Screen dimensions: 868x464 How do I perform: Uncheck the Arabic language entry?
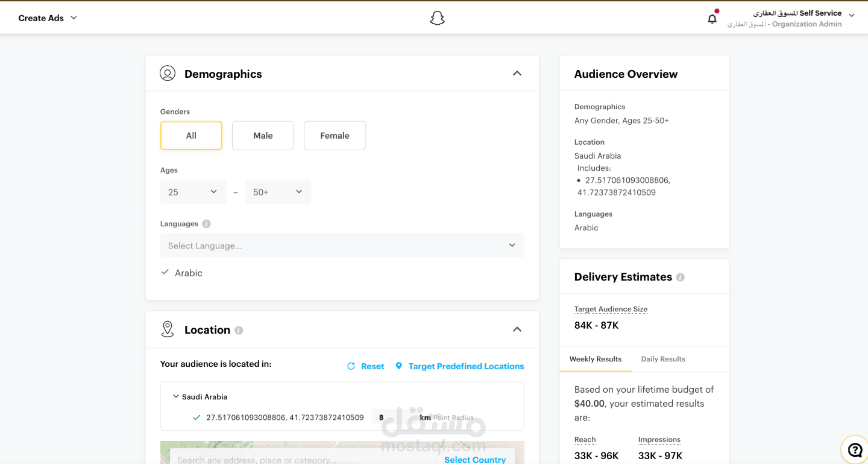165,273
